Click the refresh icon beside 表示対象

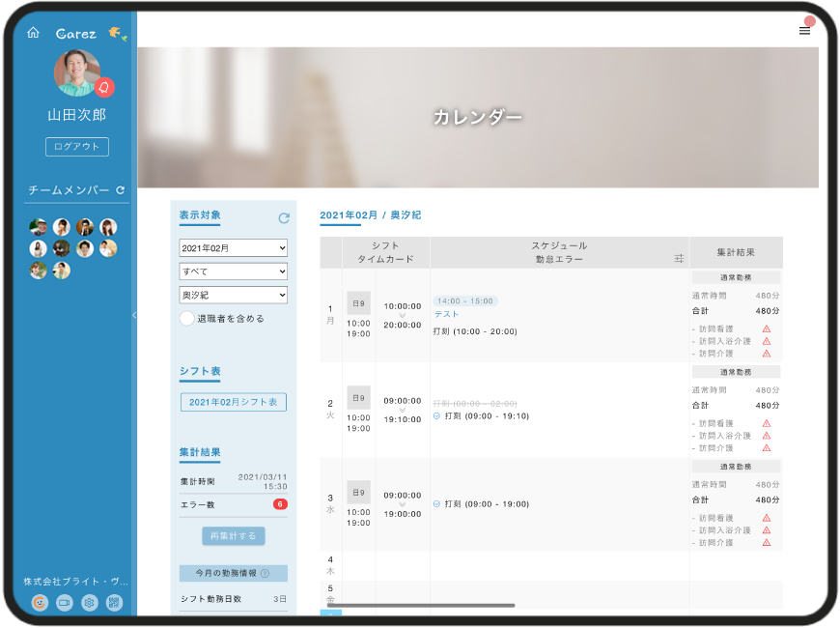[284, 218]
